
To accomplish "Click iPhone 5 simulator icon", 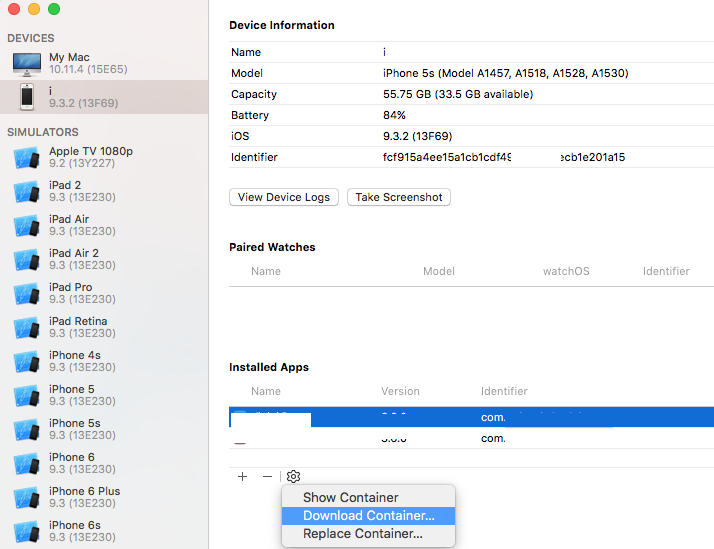I will (x=26, y=396).
